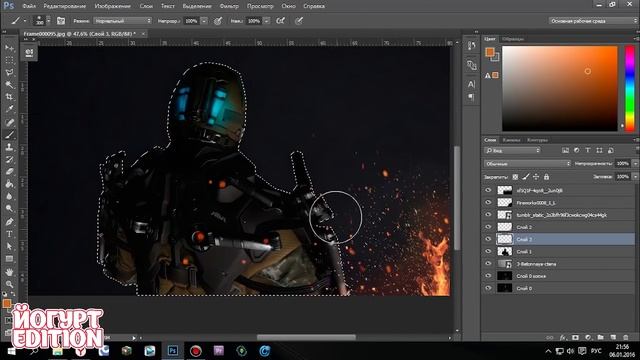Open the Фильтр menu
The image size is (640, 360).
tap(229, 6)
